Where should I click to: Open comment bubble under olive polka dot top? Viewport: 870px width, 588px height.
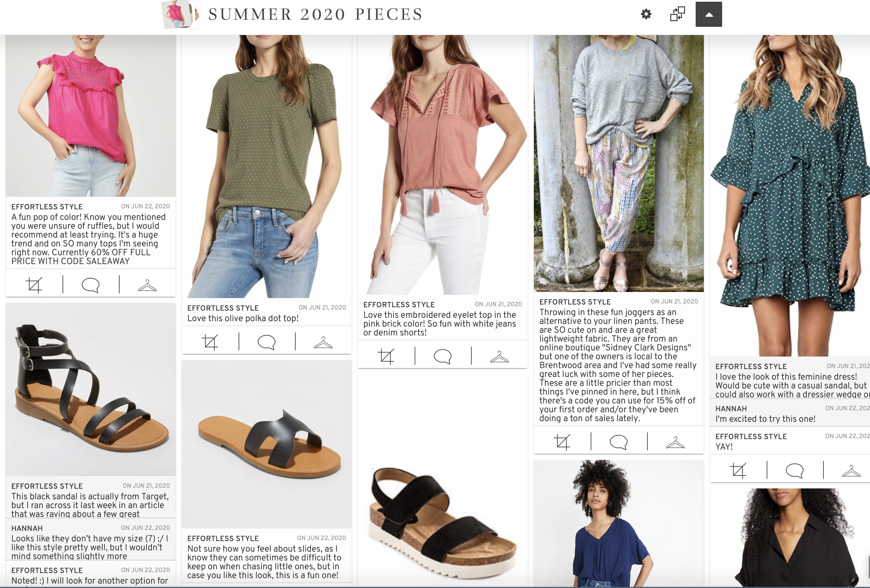coord(266,342)
